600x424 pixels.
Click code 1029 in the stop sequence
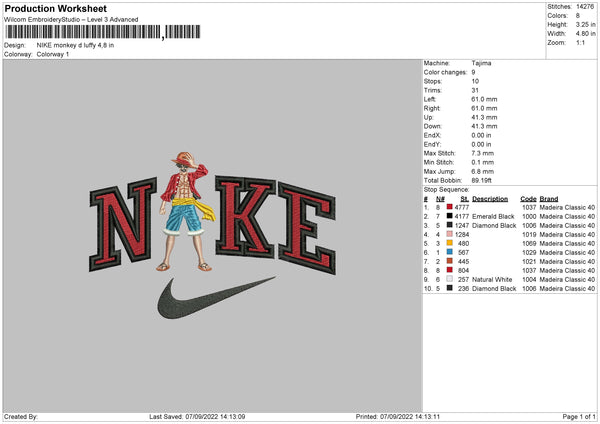point(529,253)
